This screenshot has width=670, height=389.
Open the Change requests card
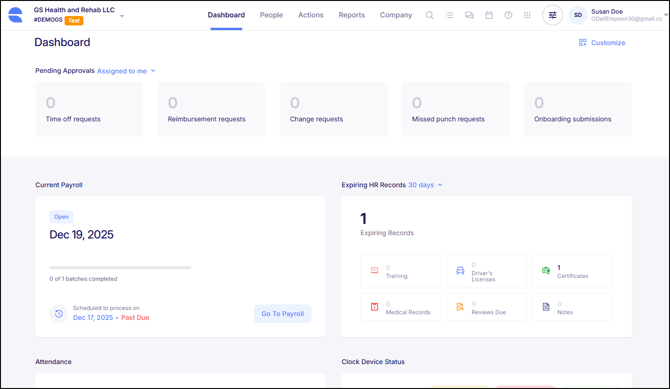pyautogui.click(x=333, y=109)
